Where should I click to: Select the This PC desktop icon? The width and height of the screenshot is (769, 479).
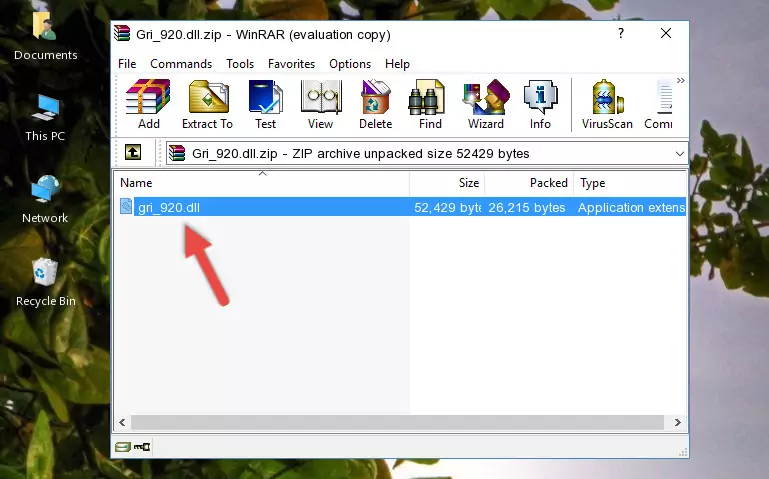point(45,118)
